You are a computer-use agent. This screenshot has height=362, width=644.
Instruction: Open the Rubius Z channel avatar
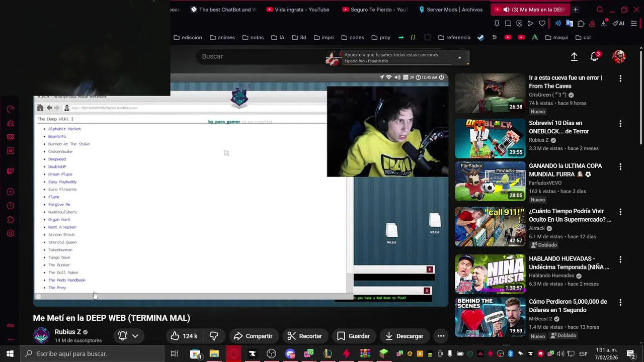click(42, 335)
